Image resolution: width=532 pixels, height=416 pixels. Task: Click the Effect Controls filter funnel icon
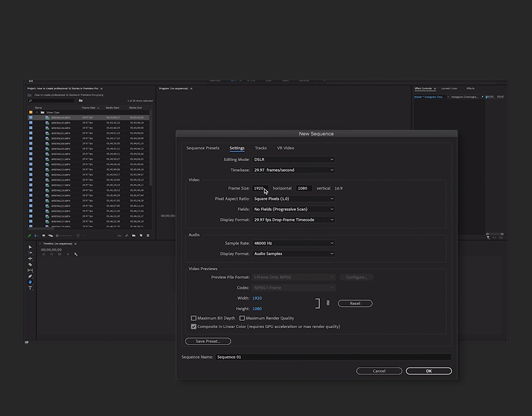tap(488, 238)
